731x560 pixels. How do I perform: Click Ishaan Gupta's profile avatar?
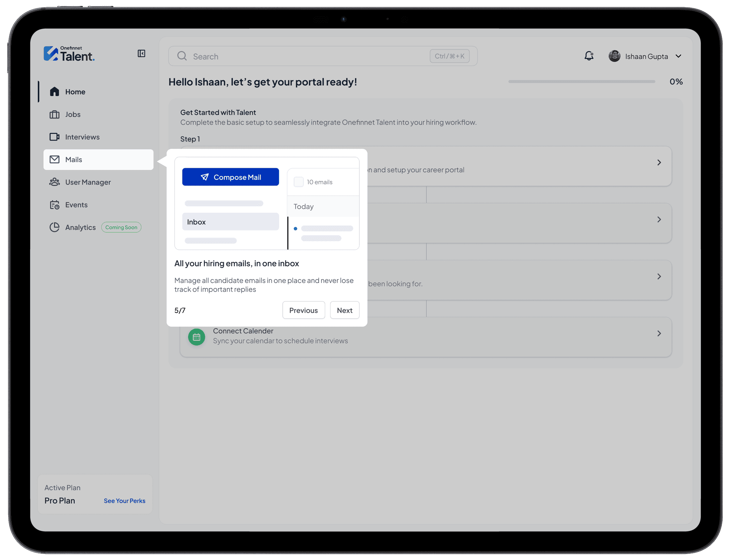tap(614, 56)
